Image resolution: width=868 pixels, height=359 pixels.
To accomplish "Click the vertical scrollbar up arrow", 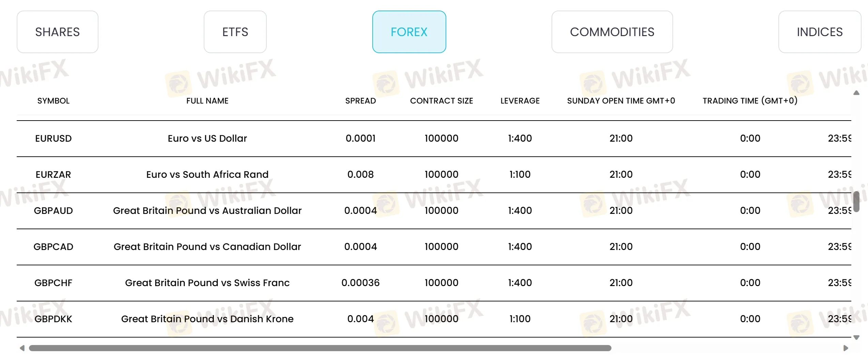I will coord(856,93).
